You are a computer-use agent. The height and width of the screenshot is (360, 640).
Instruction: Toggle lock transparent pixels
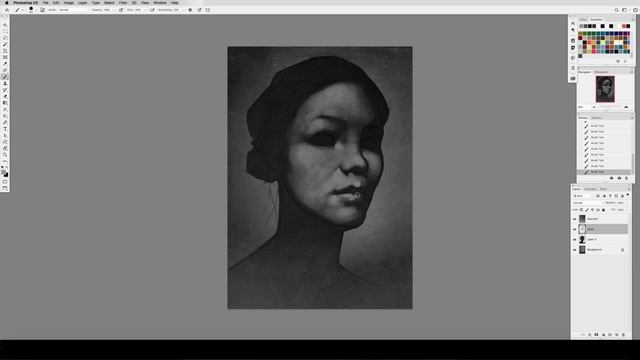(x=581, y=210)
